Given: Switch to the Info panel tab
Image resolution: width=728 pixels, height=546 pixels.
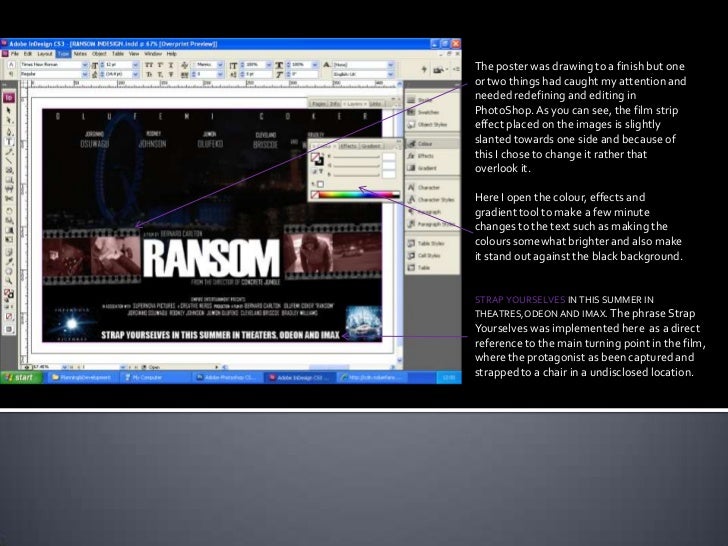Looking at the screenshot, I should point(335,104).
